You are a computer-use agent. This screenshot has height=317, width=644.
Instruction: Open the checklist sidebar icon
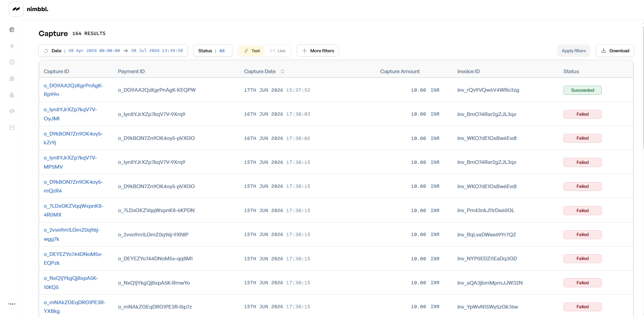coord(12,62)
